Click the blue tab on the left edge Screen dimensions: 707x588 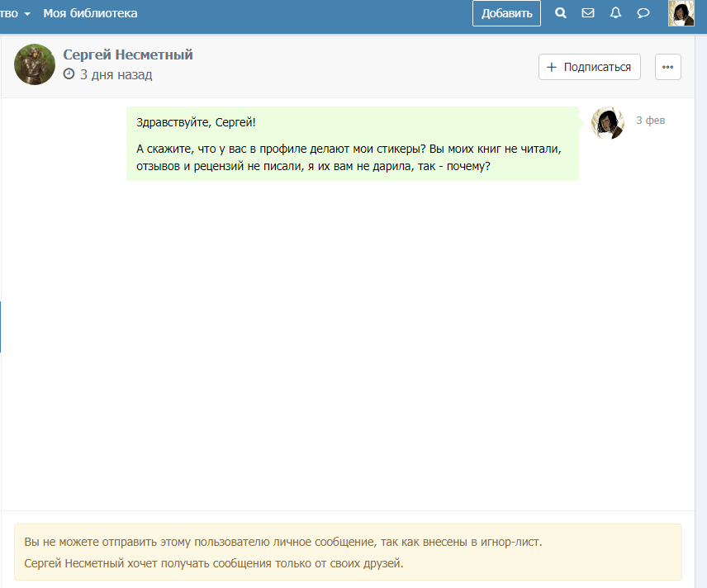point(1,326)
